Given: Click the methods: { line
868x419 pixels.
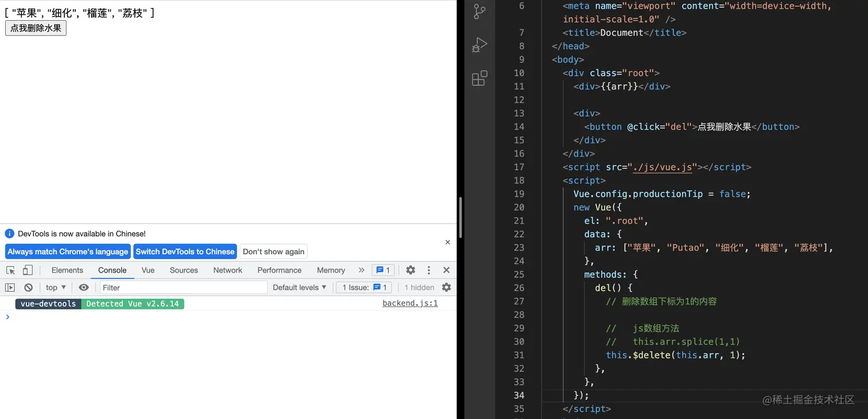Looking at the screenshot, I should pyautogui.click(x=611, y=274).
